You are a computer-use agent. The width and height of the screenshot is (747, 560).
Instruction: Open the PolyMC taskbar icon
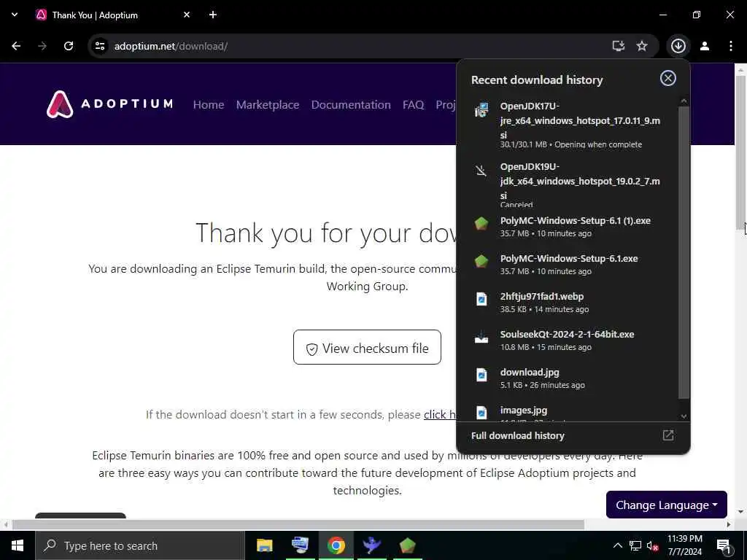pyautogui.click(x=407, y=545)
